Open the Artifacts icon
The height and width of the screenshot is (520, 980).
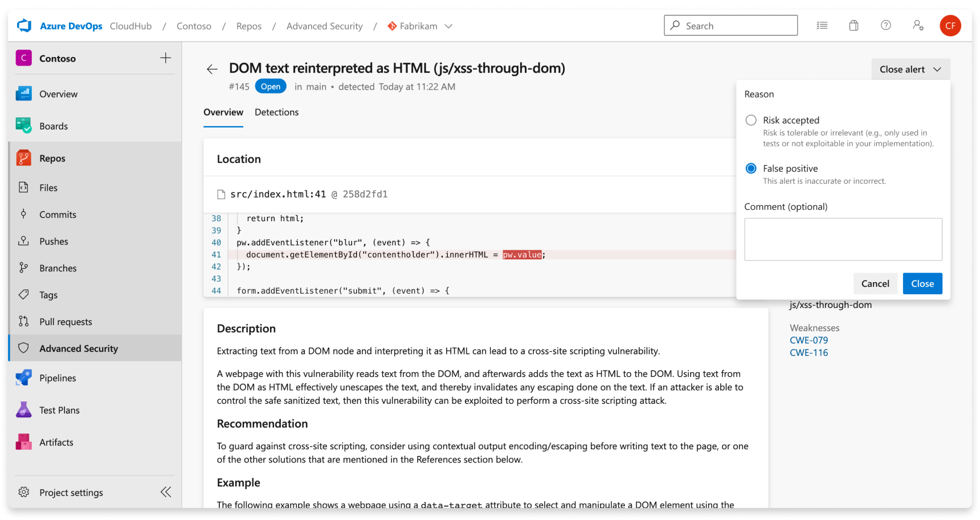tap(24, 442)
